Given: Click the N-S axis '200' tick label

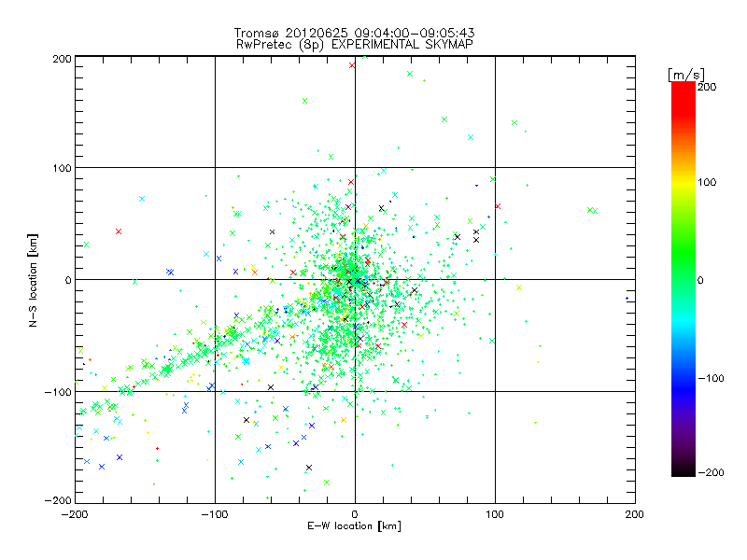Looking at the screenshot, I should pos(62,59).
